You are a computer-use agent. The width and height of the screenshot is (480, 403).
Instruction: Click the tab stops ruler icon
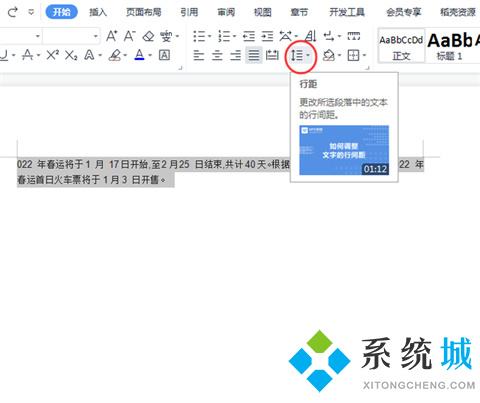pos(354,36)
